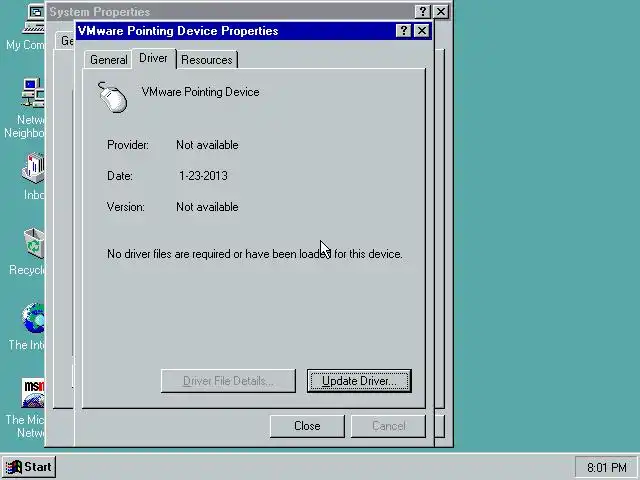
Task: Click the mouse device icon
Action: click(x=112, y=97)
